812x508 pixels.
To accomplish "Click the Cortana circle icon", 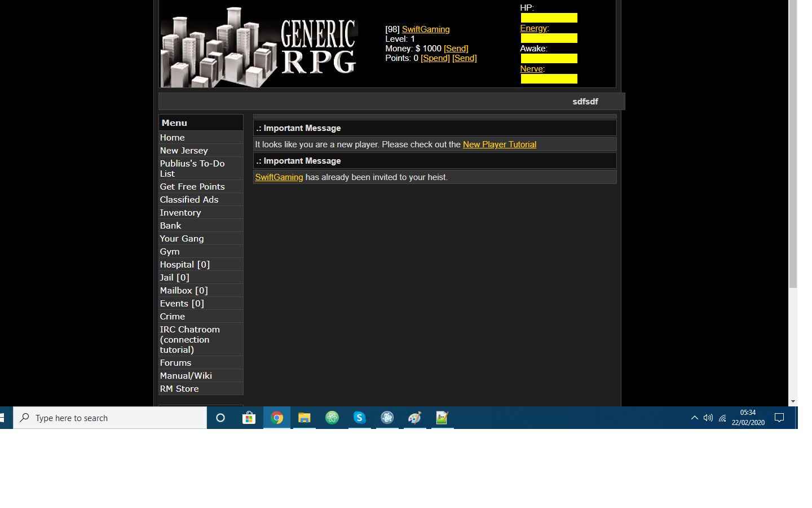I will click(220, 418).
